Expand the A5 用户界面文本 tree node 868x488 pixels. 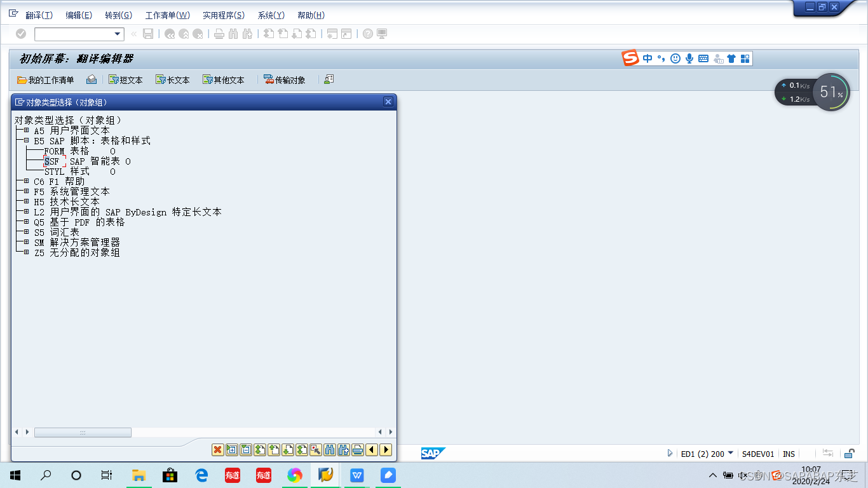[26, 130]
